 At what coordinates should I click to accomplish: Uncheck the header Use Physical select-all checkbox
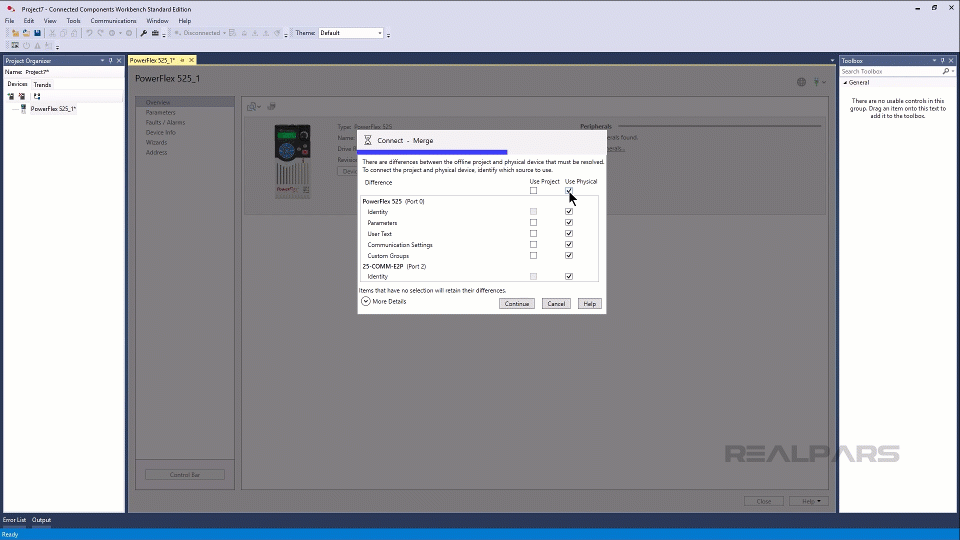[569, 191]
